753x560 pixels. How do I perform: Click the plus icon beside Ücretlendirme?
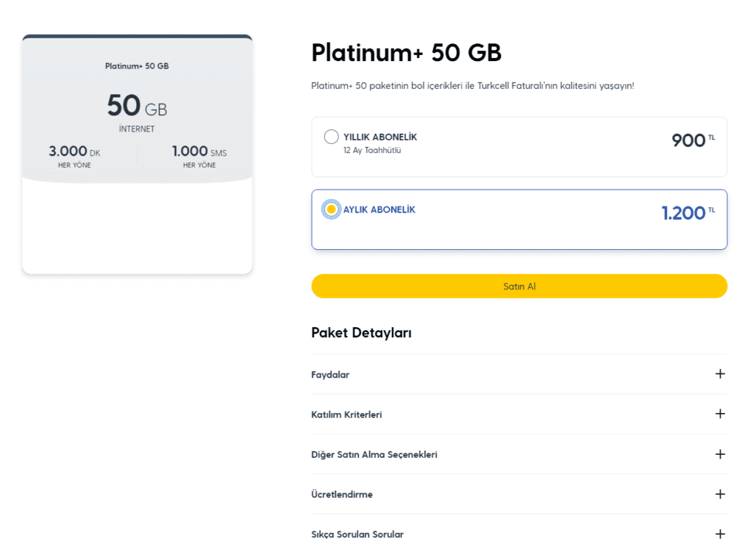[x=720, y=494]
